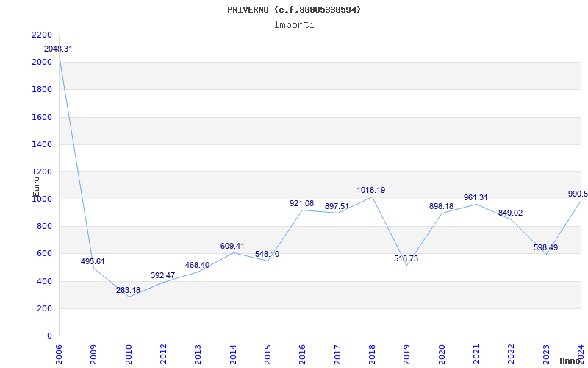Select the 961.31 data label
588x368 pixels.
coord(476,197)
